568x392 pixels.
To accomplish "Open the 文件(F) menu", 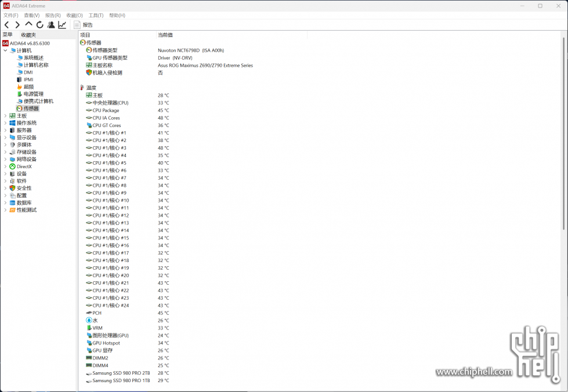I will pyautogui.click(x=11, y=15).
